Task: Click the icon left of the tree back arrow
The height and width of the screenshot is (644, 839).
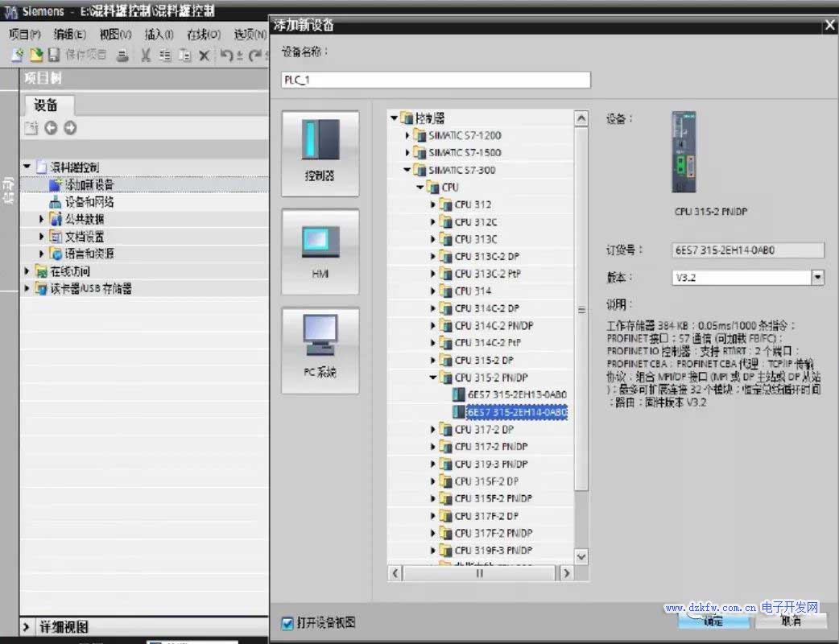Action: pos(31,128)
